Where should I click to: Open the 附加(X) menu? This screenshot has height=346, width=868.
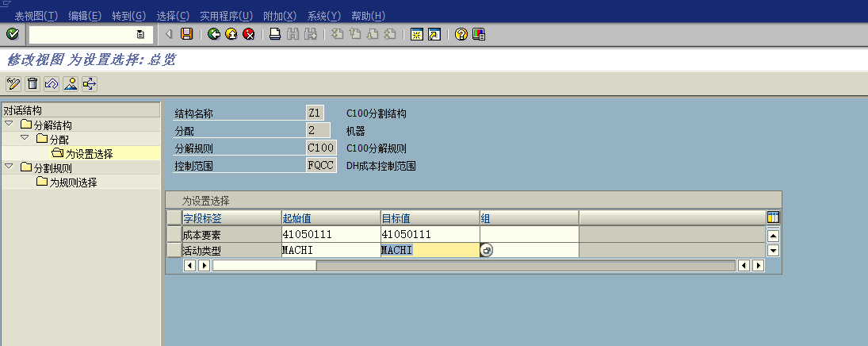280,16
